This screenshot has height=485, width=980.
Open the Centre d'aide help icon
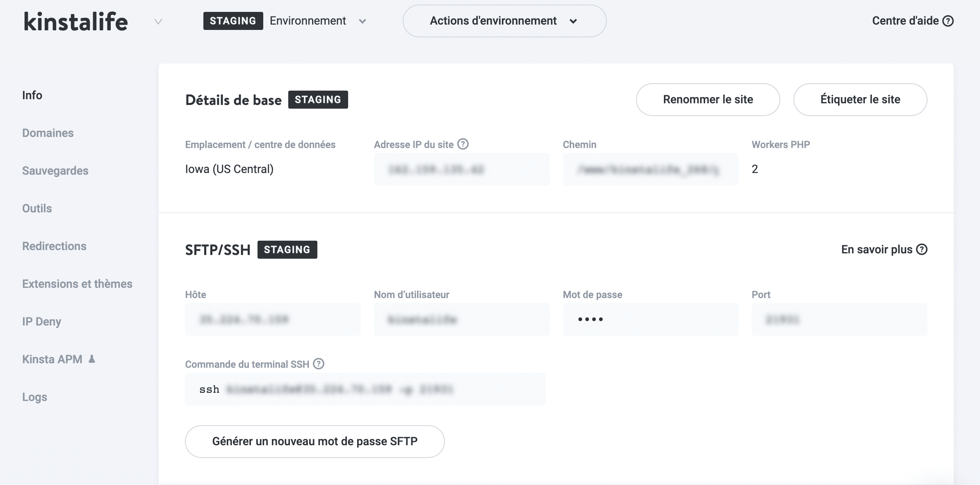pyautogui.click(x=948, y=21)
